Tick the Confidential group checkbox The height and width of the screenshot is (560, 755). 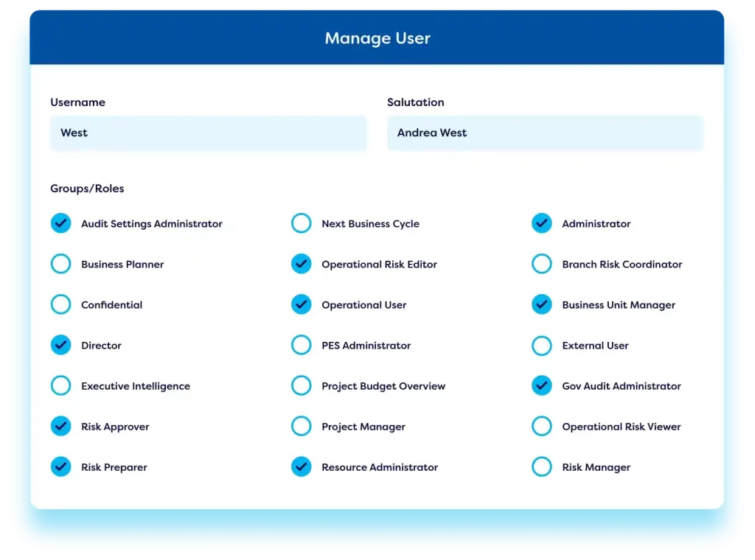(x=60, y=304)
